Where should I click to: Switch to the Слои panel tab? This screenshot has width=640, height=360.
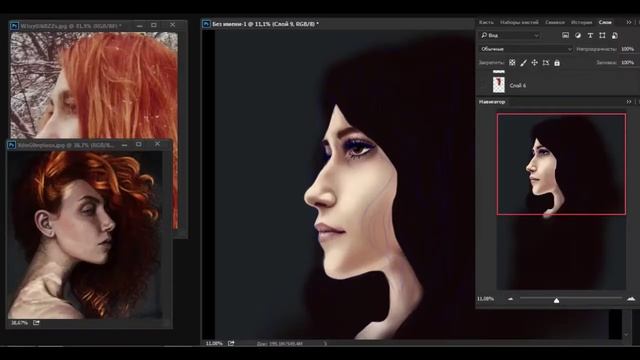click(605, 22)
